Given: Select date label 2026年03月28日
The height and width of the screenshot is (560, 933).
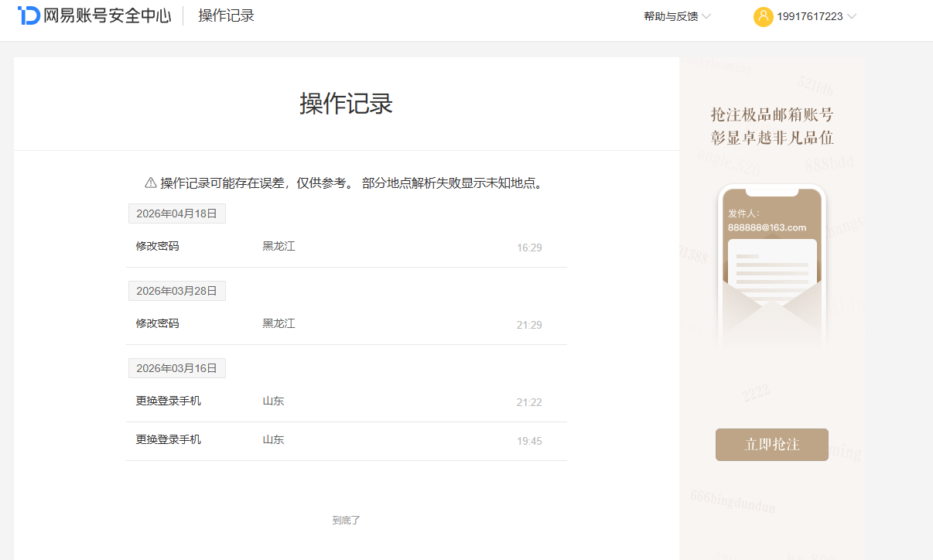Looking at the screenshot, I should (176, 291).
